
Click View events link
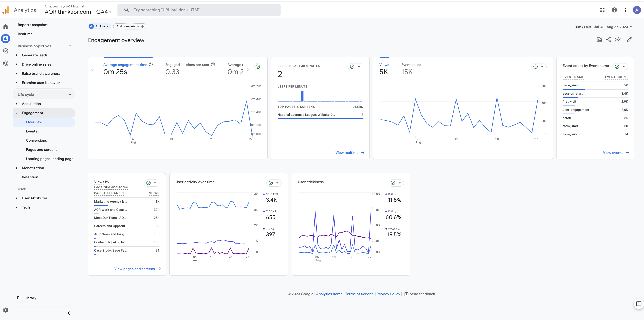tap(616, 153)
